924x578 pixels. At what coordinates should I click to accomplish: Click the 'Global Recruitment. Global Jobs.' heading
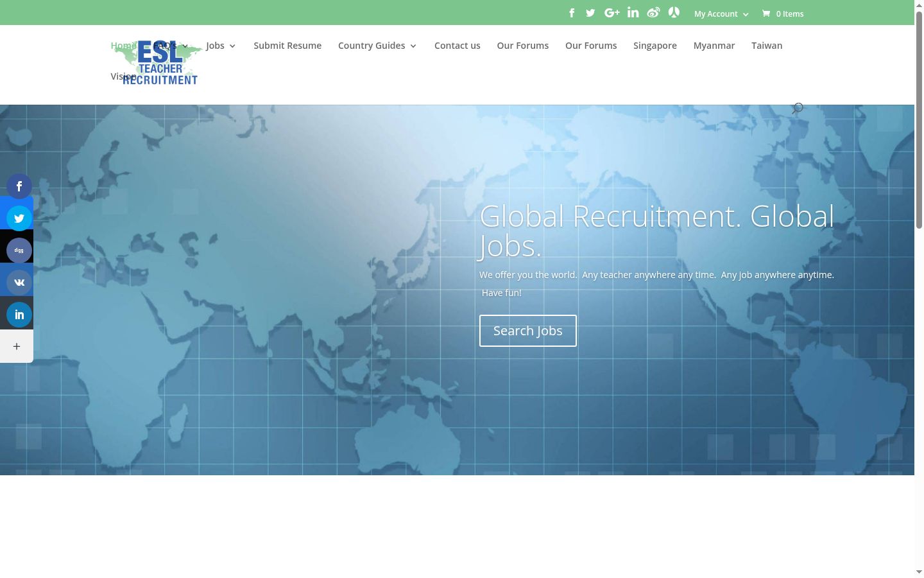656,231
